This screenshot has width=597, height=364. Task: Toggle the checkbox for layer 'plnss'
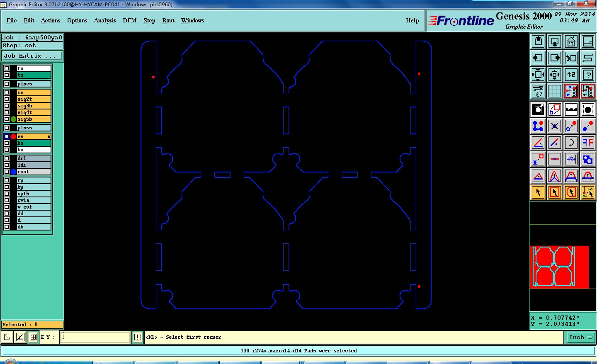point(7,128)
